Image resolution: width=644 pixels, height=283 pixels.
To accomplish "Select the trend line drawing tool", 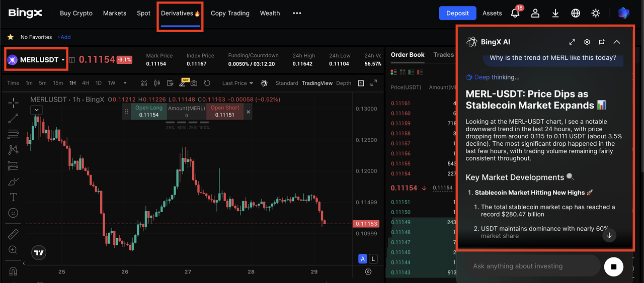I will (13, 119).
